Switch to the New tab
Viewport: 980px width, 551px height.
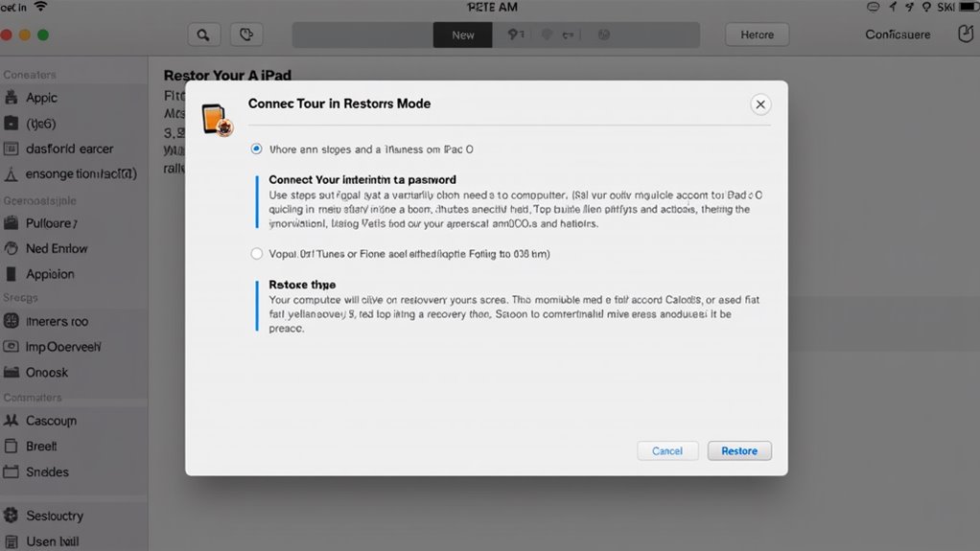tap(463, 34)
